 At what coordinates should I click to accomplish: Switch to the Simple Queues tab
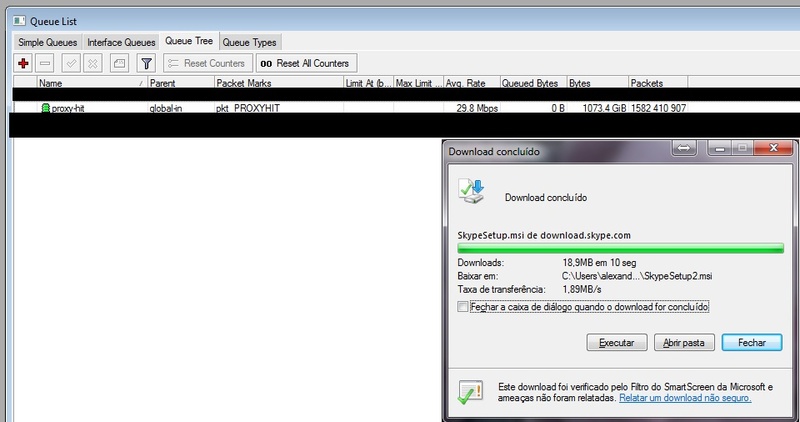[47, 42]
